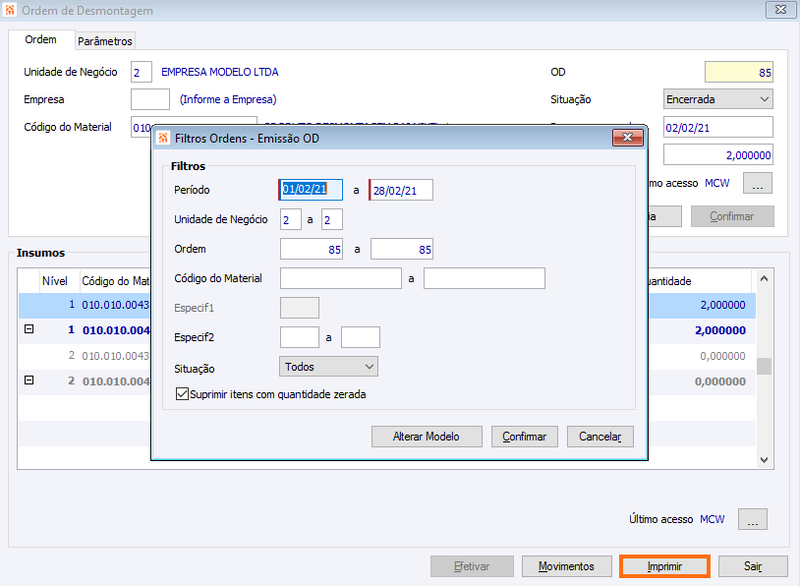This screenshot has width=800, height=586.
Task: Close the Filtros Ordens dialog with red X
Action: pos(627,138)
